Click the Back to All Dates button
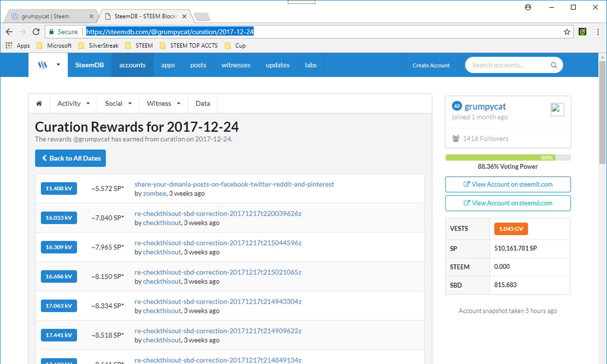 tap(71, 158)
